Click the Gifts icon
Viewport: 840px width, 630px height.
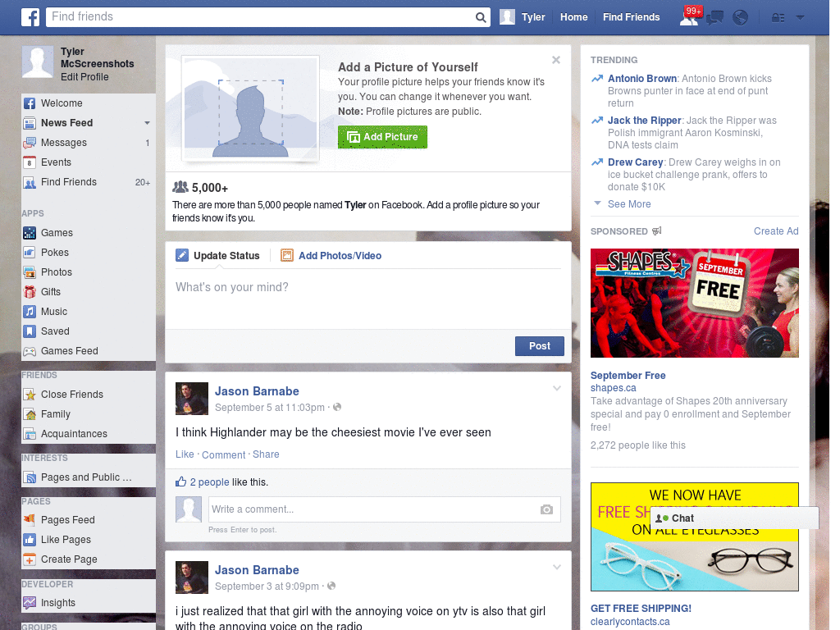coord(30,292)
